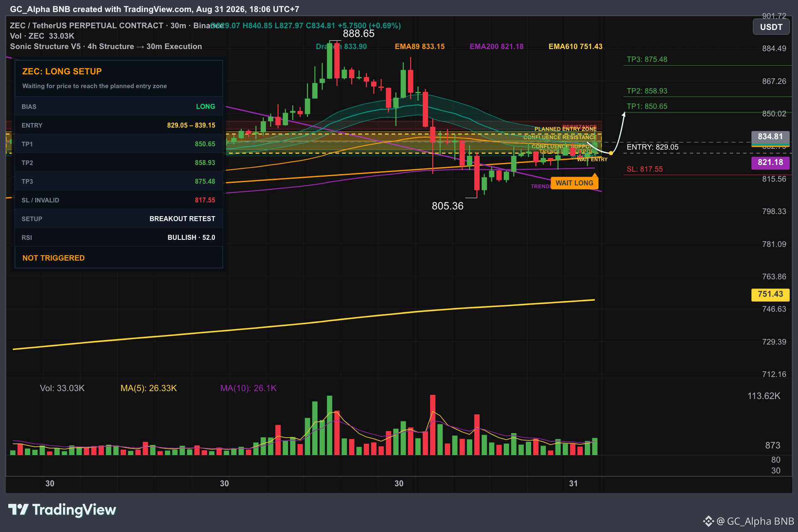This screenshot has width=798, height=532.
Task: Click the EMA89 833.15 legend label
Action: coord(420,47)
